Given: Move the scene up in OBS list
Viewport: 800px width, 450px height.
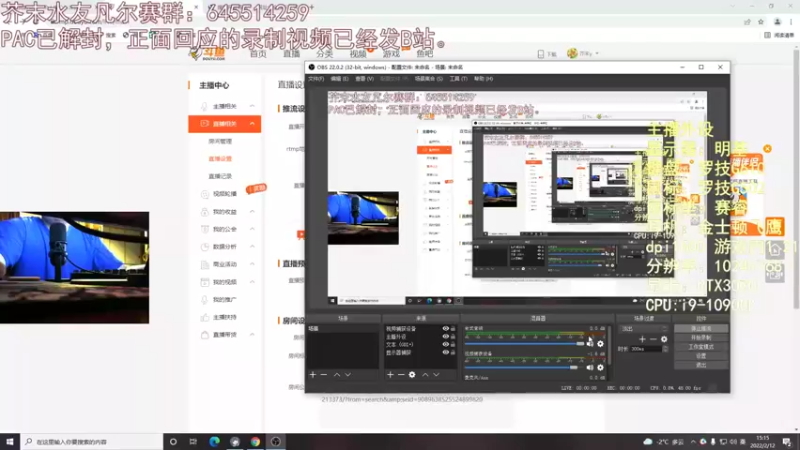Looking at the screenshot, I should [337, 375].
